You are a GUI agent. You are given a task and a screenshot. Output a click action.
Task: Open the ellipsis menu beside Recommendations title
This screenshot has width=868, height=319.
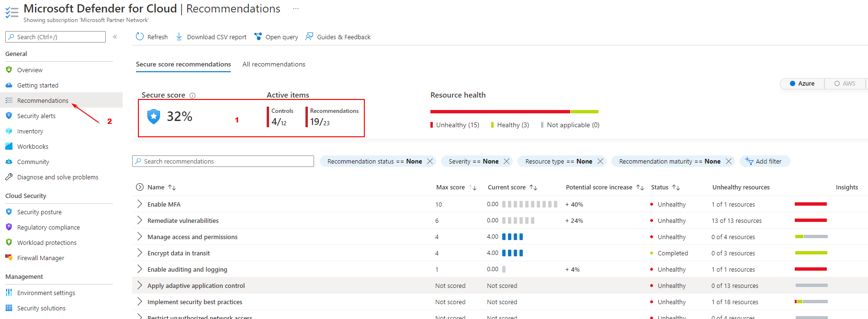coord(296,9)
